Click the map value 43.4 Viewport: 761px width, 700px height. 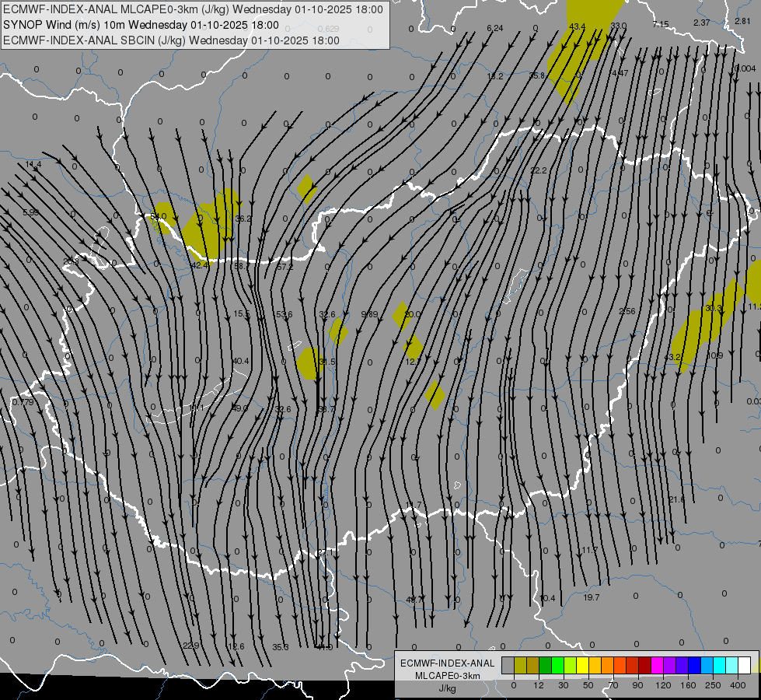tap(577, 26)
